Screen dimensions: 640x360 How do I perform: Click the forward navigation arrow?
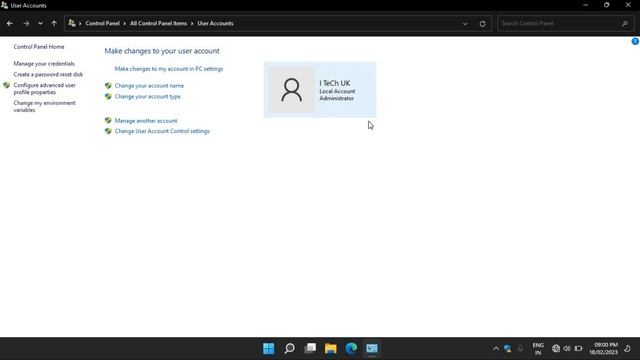26,24
